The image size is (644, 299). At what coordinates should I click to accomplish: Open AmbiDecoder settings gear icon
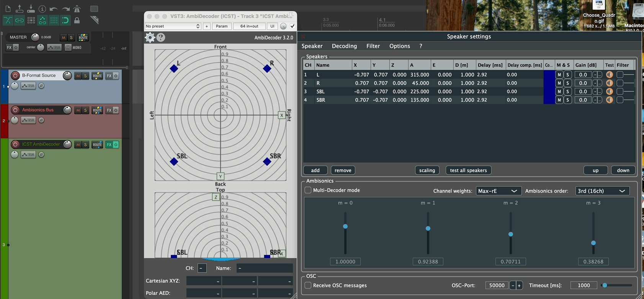pos(150,37)
